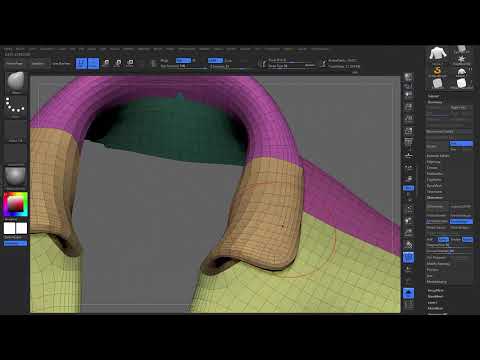Select the shirt tool thumbnail

pyautogui.click(x=438, y=53)
